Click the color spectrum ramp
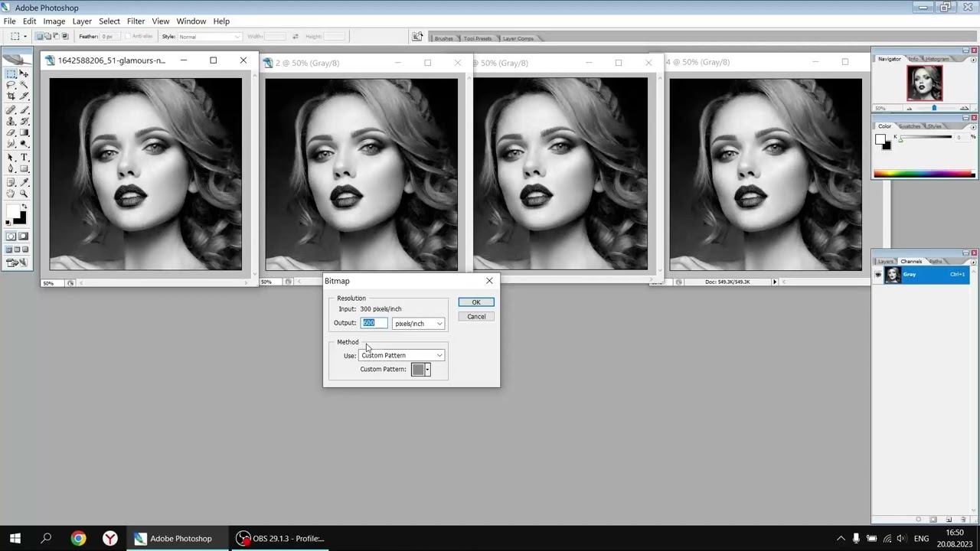980x551 pixels. click(x=924, y=174)
